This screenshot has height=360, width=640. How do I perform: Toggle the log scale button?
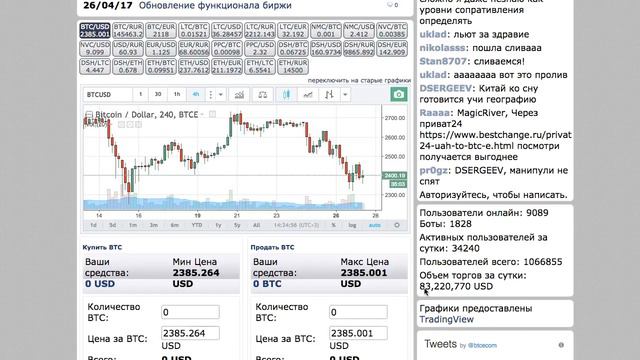(x=352, y=225)
